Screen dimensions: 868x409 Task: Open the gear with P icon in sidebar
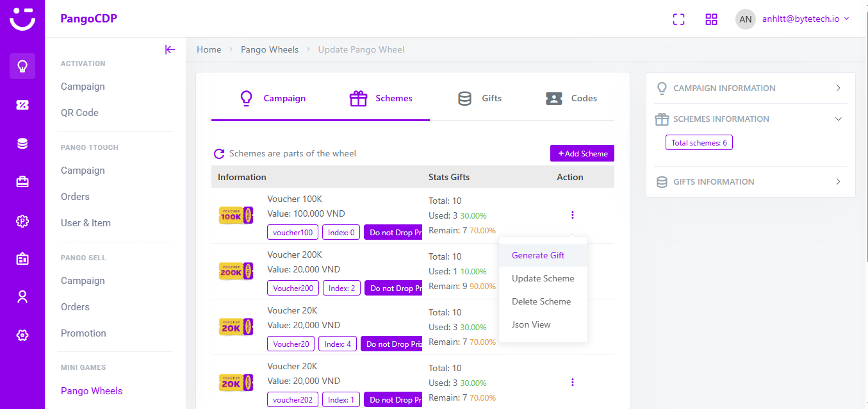(22, 221)
